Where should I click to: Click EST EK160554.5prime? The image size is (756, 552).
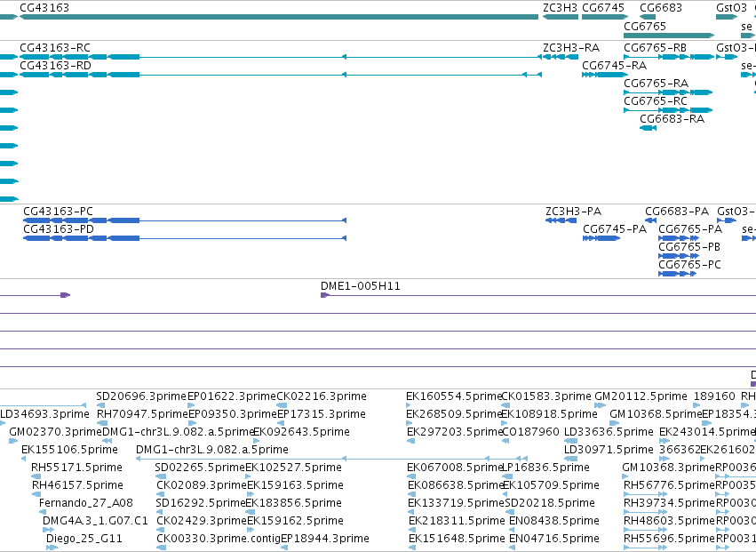coord(454,396)
